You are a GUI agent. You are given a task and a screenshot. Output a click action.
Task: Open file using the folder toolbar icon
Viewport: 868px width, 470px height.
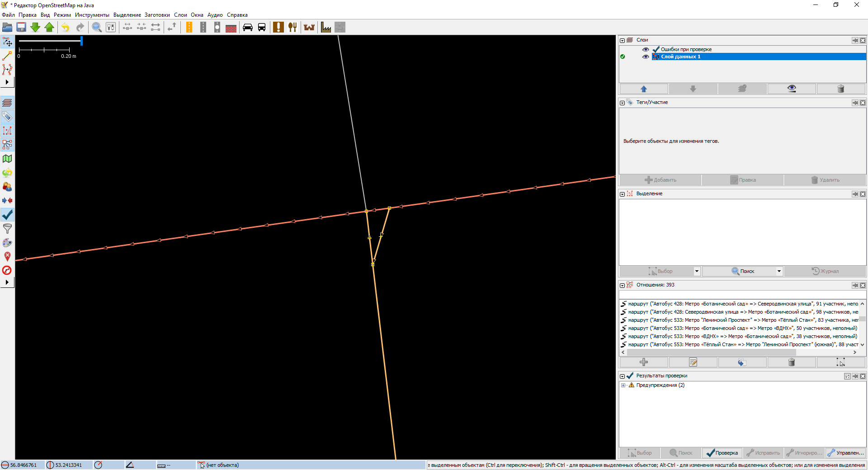pyautogui.click(x=7, y=27)
